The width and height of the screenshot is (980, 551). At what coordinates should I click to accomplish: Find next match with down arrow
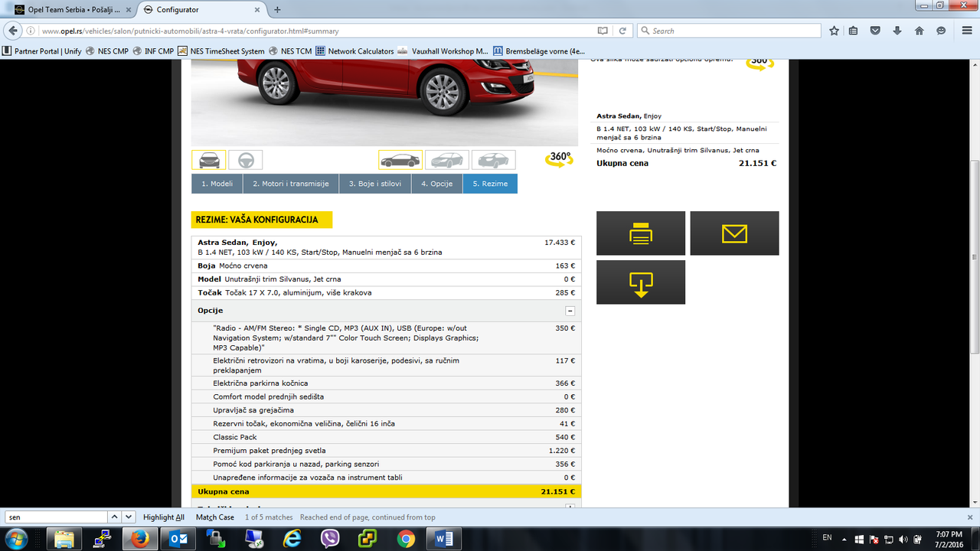(129, 517)
